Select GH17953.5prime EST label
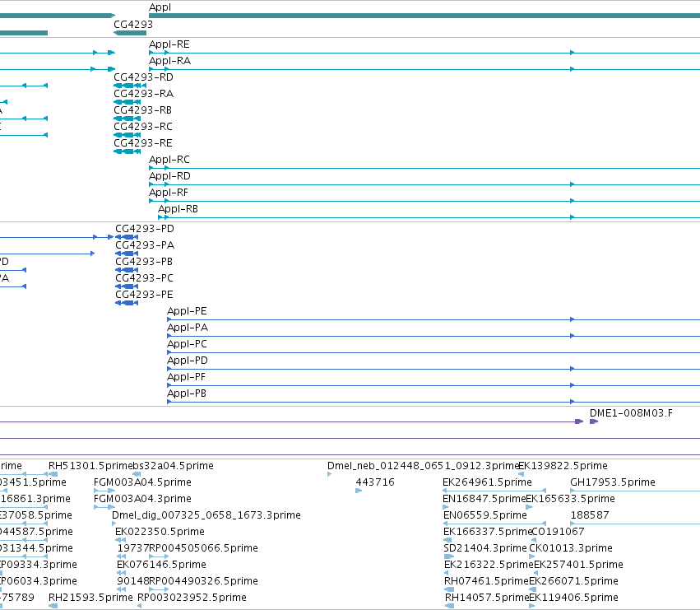 coord(613,482)
